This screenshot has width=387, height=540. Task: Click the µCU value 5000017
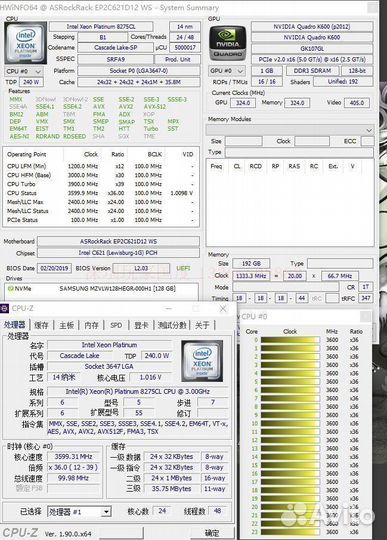click(x=185, y=48)
